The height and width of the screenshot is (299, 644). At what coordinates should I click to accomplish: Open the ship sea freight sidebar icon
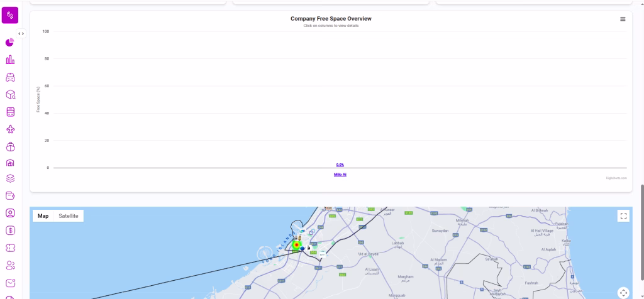(11, 146)
